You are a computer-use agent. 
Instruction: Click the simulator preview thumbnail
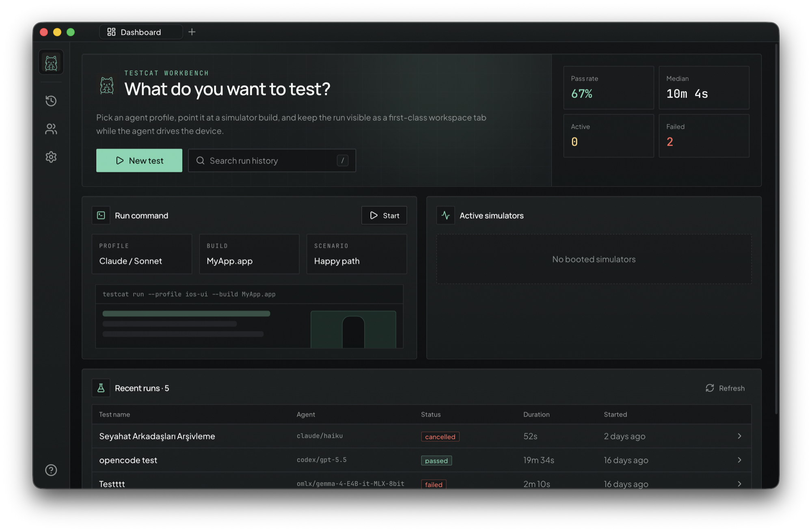(353, 329)
